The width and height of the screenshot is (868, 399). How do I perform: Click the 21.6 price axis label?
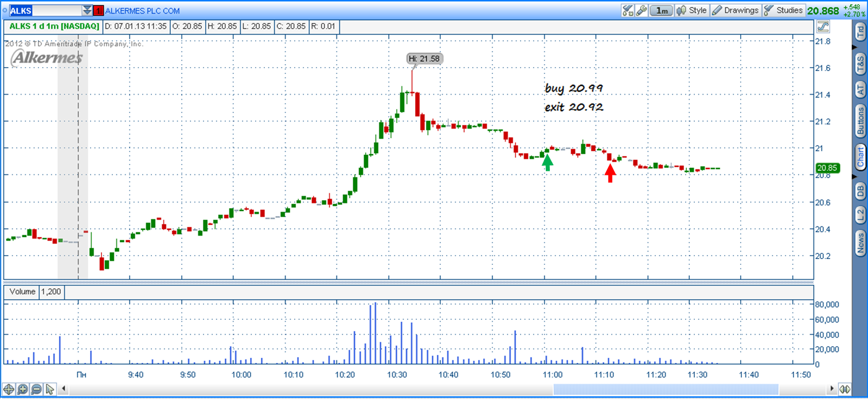(x=823, y=68)
